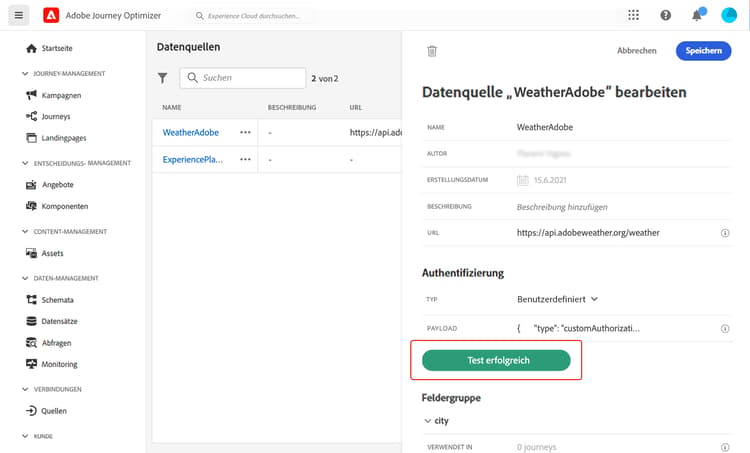Open the Payload JSON field

578,329
